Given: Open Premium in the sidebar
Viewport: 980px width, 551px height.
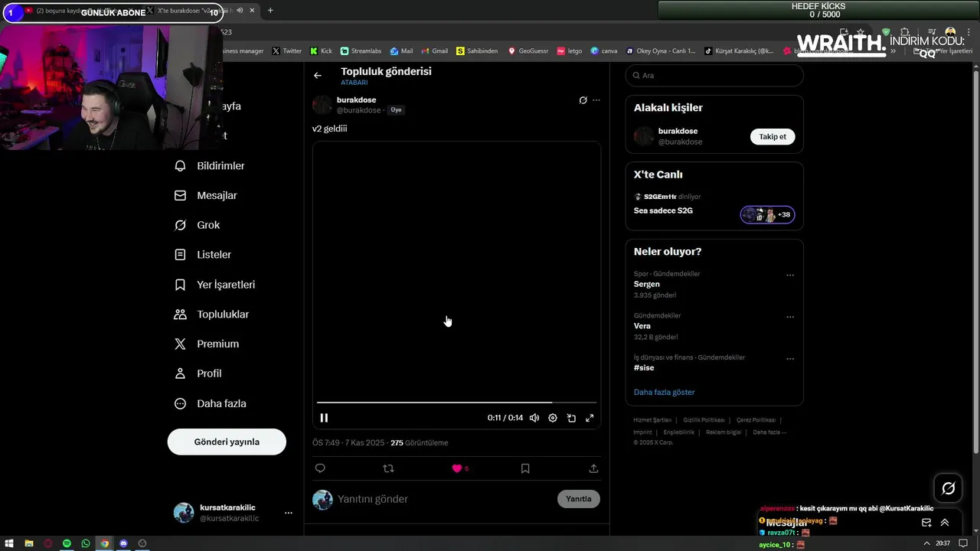Looking at the screenshot, I should [207, 344].
